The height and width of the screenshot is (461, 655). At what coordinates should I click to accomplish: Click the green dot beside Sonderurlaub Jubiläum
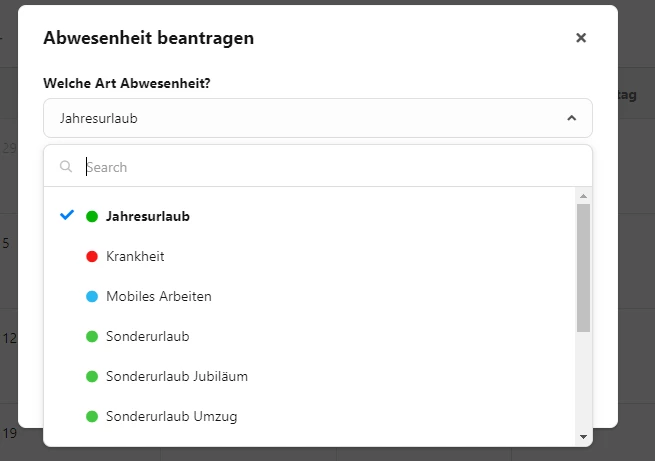[x=92, y=377]
